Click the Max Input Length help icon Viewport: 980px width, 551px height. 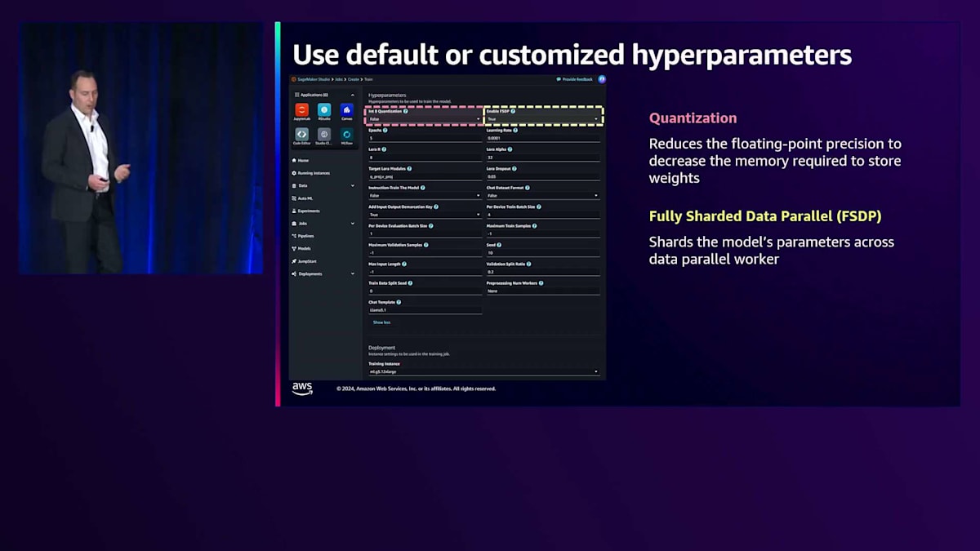click(x=404, y=264)
